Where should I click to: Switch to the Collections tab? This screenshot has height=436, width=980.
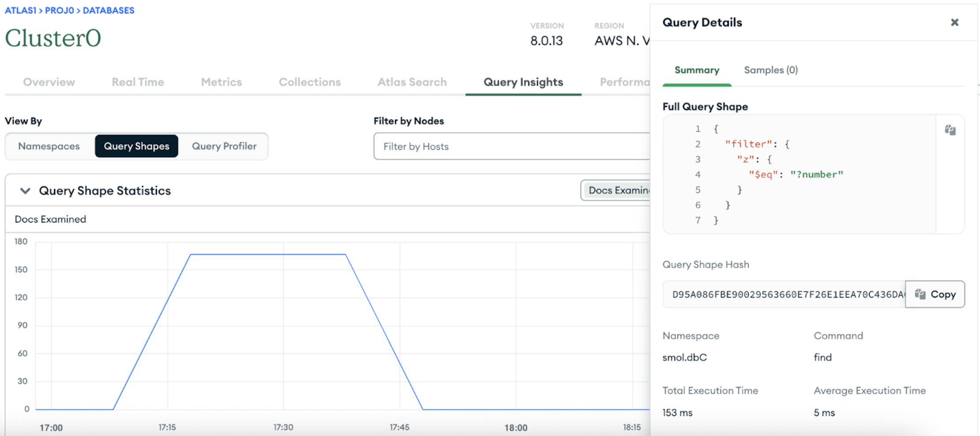[x=309, y=82]
